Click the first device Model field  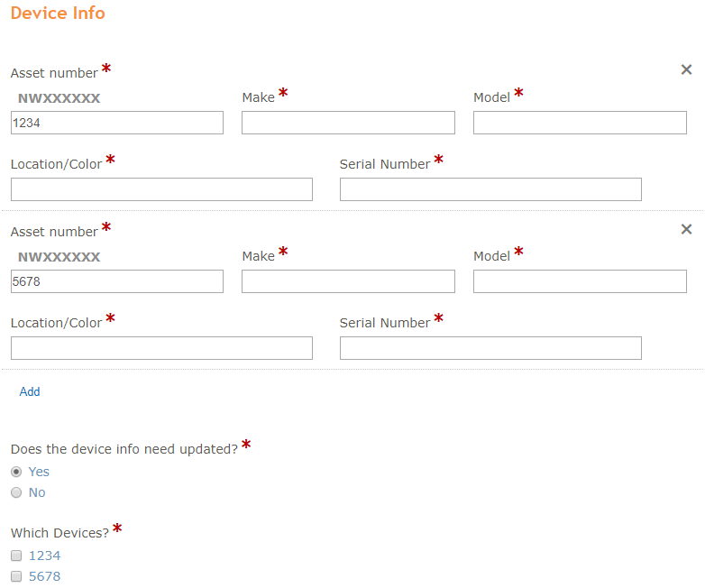(580, 123)
